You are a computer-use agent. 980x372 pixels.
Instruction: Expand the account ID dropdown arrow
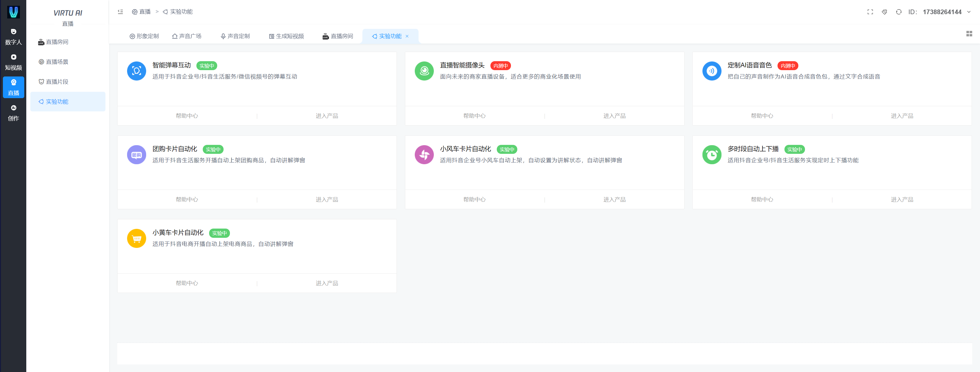pos(968,12)
